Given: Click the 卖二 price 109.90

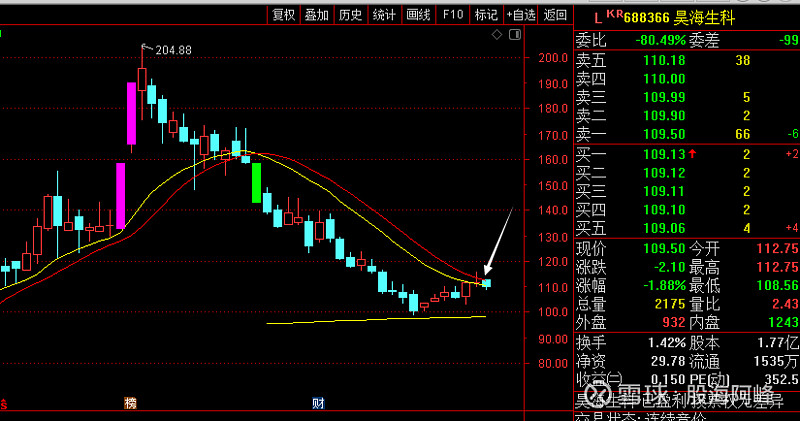Looking at the screenshot, I should 664,115.
